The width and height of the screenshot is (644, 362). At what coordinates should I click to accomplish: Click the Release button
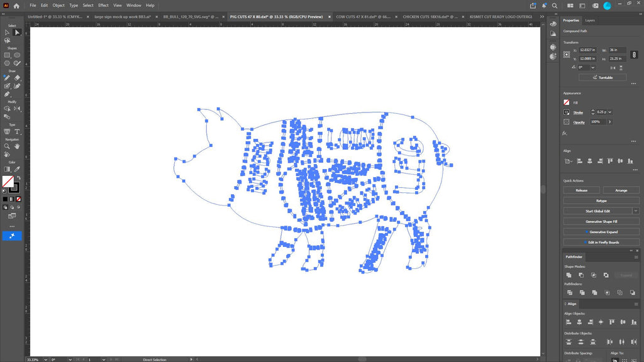[x=581, y=190]
